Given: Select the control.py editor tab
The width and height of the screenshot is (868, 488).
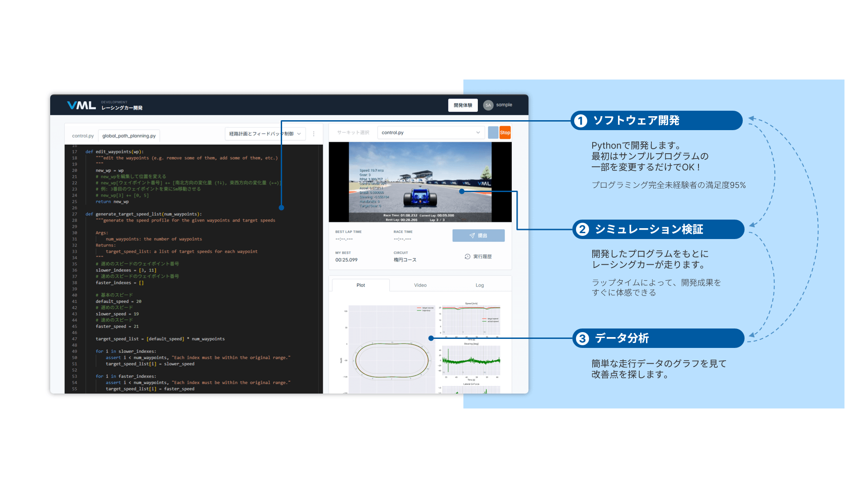Looking at the screenshot, I should point(83,135).
